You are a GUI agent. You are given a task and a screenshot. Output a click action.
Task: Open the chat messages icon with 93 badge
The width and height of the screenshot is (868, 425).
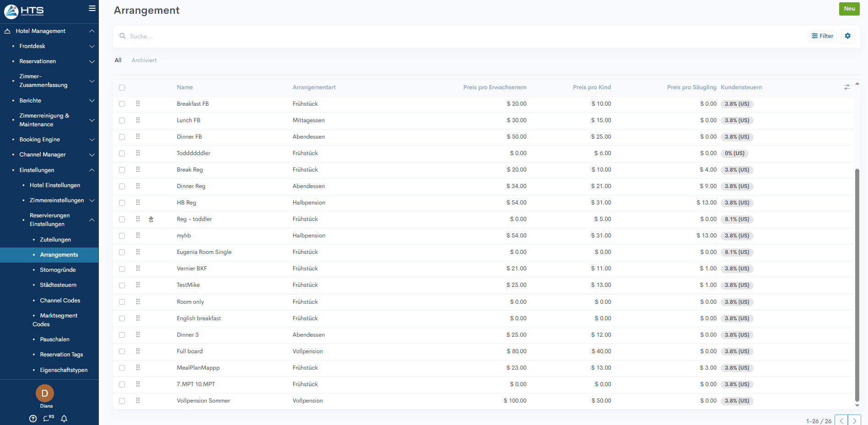tap(48, 418)
